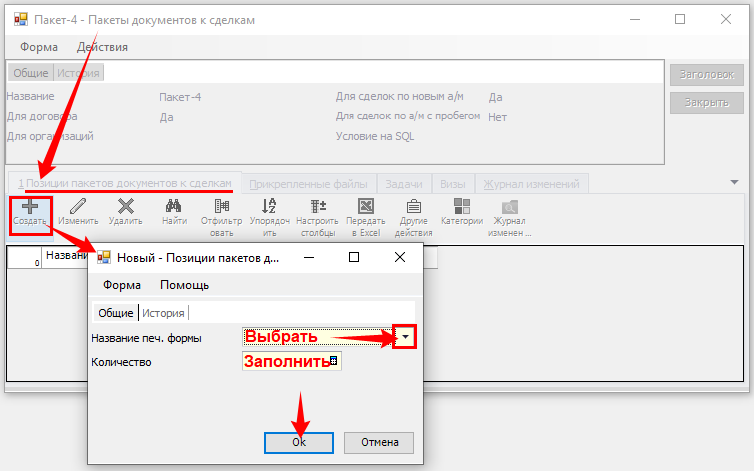
Task: Click the Количество input field
Action: pos(292,361)
